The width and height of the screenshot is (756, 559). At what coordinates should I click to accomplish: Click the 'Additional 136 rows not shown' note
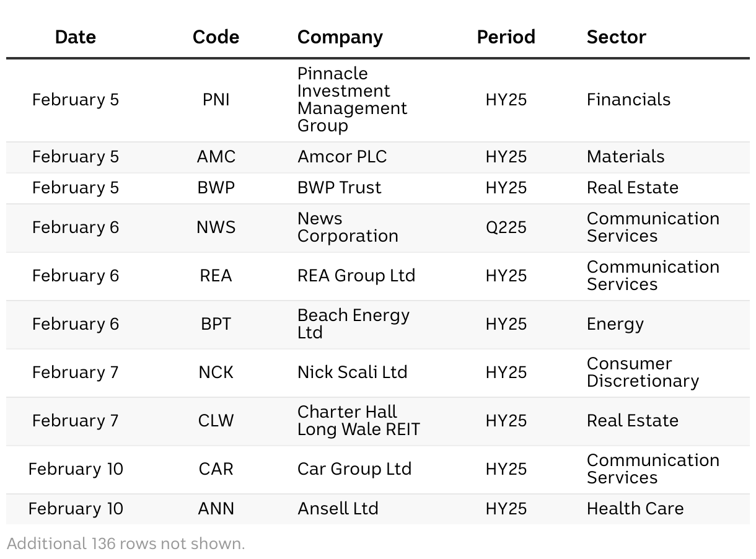point(126,544)
